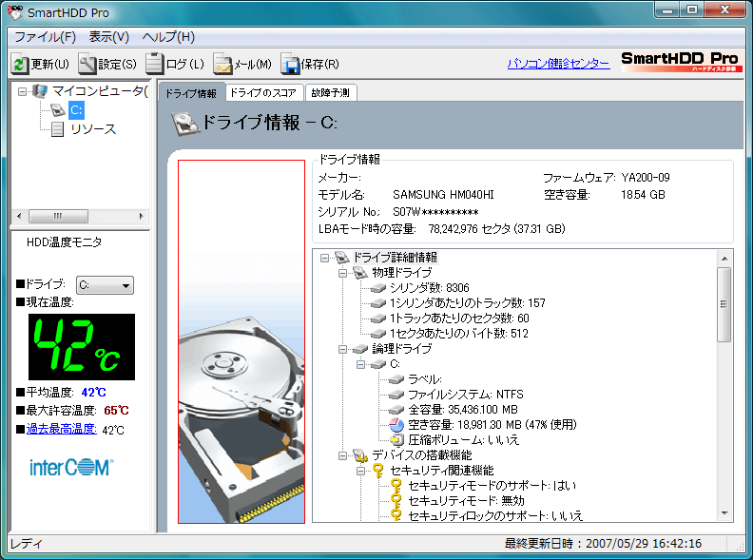Viewport: 753px width, 560px height.
Task: Click the リソース list icon
Action: (58, 129)
